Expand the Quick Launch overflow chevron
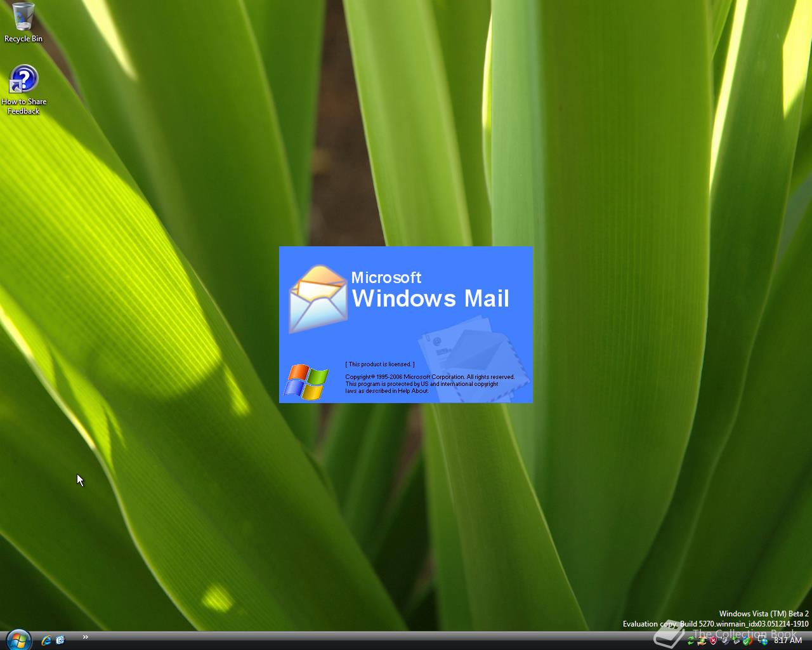The width and height of the screenshot is (812, 650). pyautogui.click(x=85, y=637)
